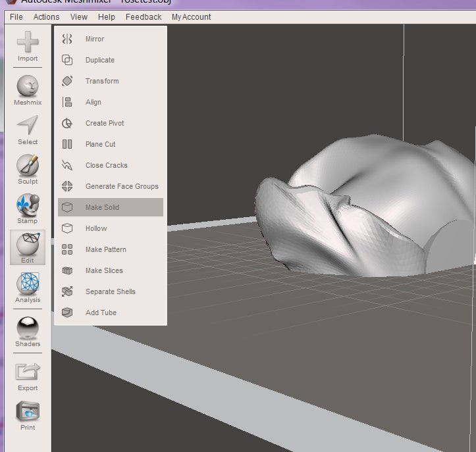The image size is (476, 452).
Task: Select Make Solid from Edit list
Action: pos(102,207)
